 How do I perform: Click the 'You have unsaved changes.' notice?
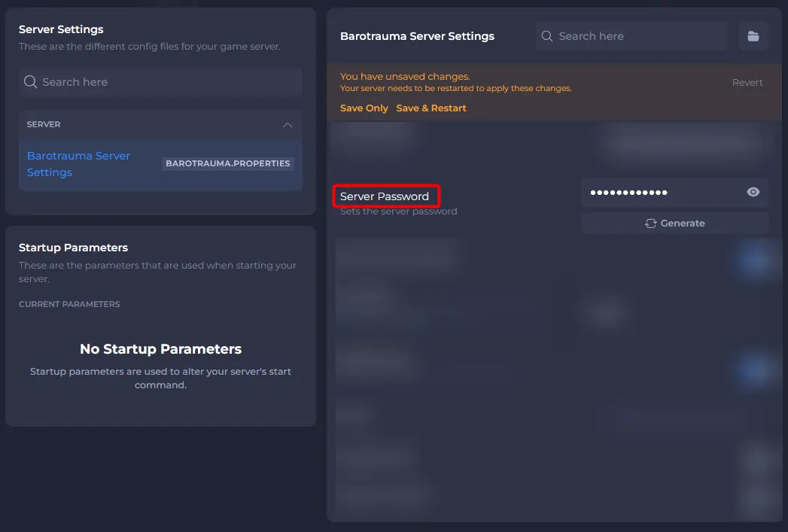405,76
